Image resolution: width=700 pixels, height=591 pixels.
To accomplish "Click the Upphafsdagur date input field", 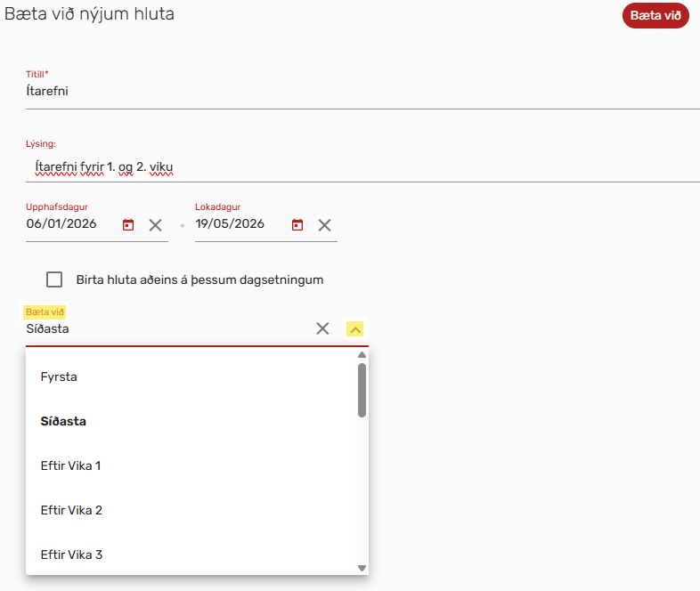I will 69,224.
